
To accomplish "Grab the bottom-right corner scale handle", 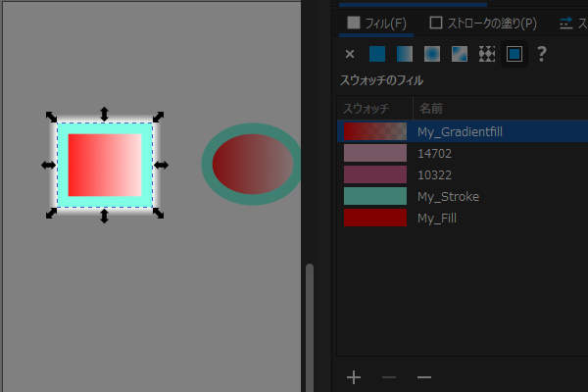I will pos(158,214).
